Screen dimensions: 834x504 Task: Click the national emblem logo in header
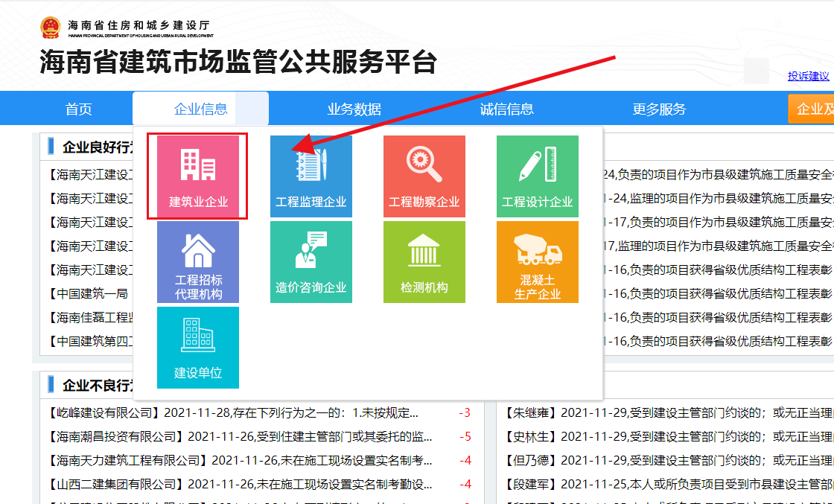tap(51, 28)
